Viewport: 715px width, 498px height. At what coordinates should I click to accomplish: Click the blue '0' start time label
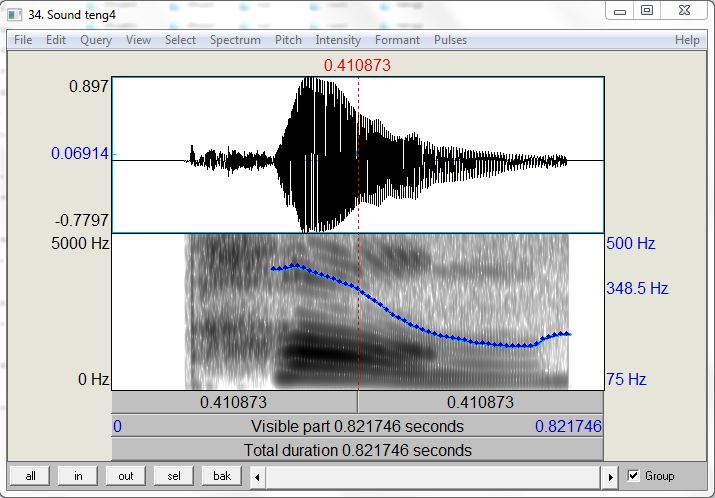point(117,426)
